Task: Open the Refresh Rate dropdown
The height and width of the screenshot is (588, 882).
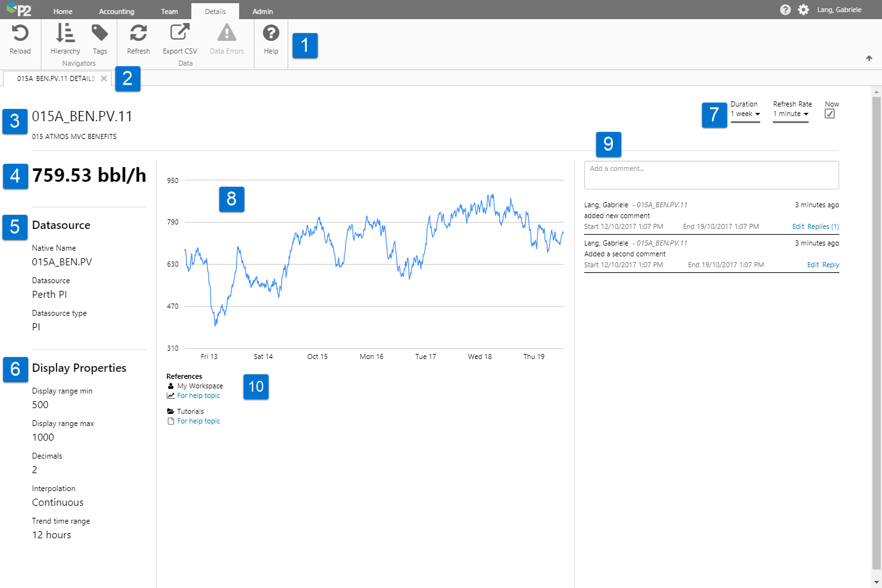Action: click(791, 114)
